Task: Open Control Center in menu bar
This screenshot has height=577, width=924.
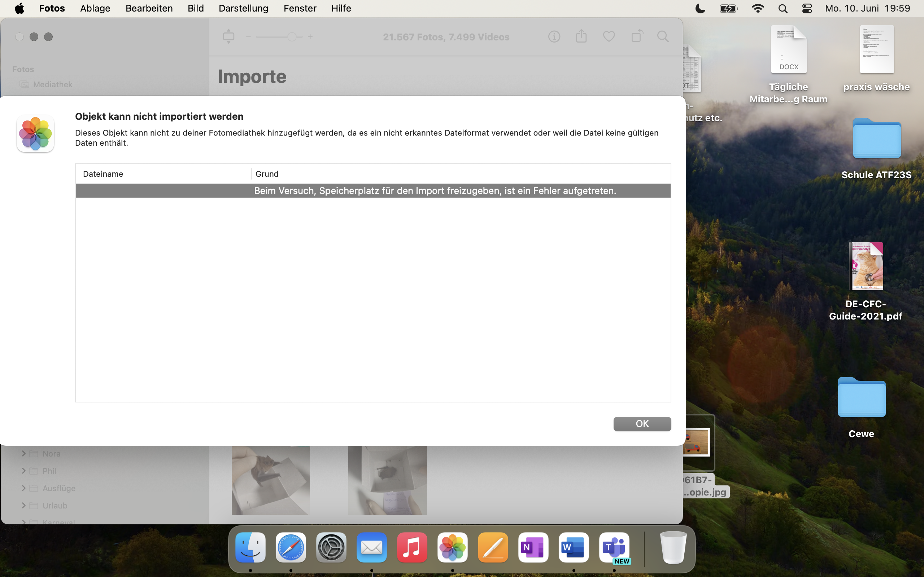Action: 807,8
